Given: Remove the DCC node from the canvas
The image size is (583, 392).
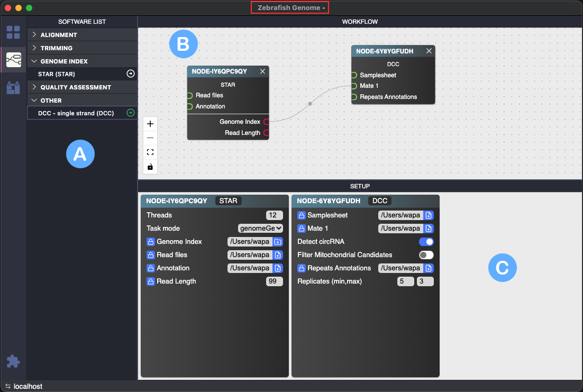Looking at the screenshot, I should coord(429,51).
